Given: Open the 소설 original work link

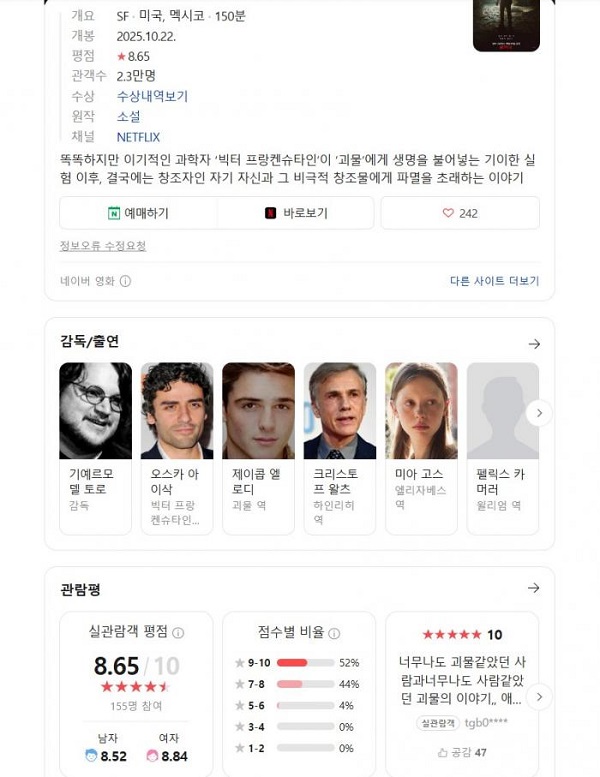Looking at the screenshot, I should (x=128, y=116).
